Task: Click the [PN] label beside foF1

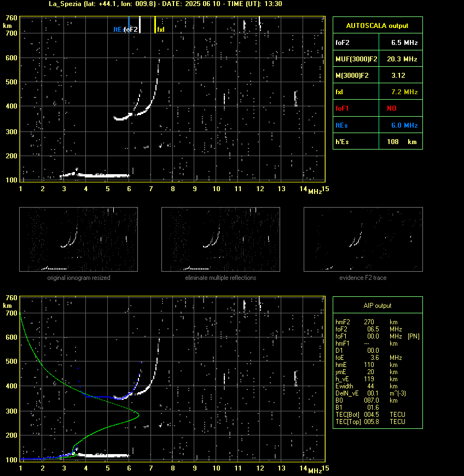Action: (x=414, y=336)
